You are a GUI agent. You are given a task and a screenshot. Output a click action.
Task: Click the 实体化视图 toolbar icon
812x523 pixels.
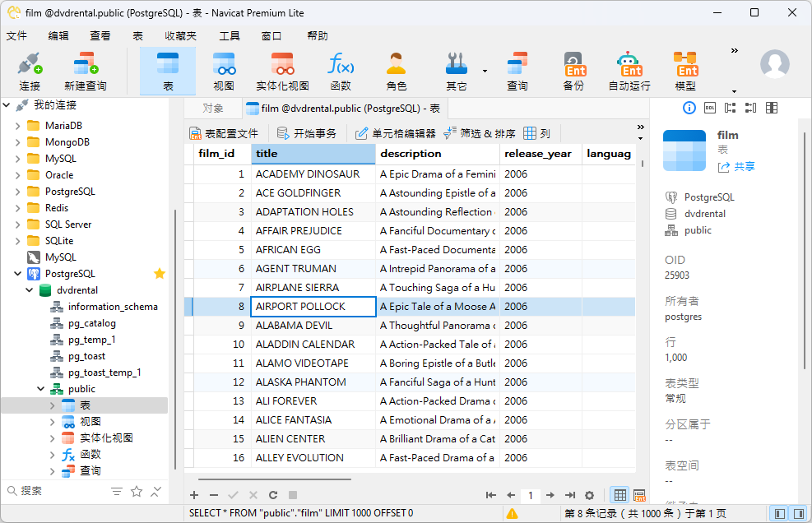tap(282, 70)
